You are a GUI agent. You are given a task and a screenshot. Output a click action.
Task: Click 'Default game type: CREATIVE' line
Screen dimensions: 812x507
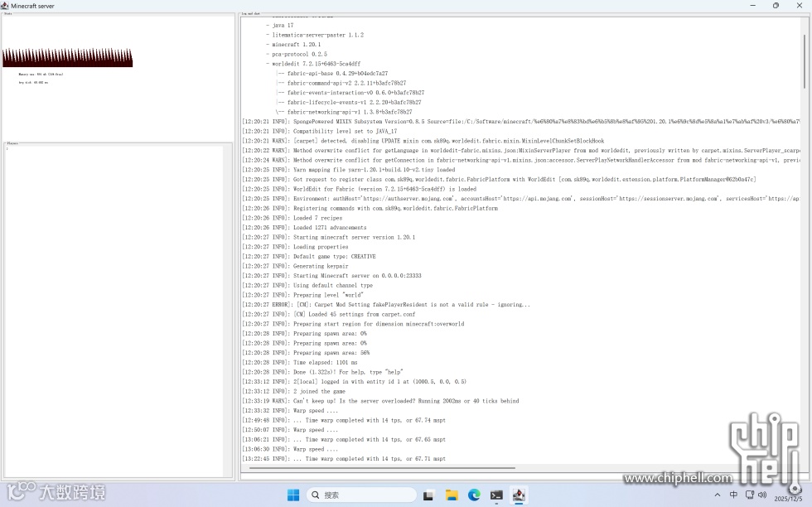(x=309, y=256)
